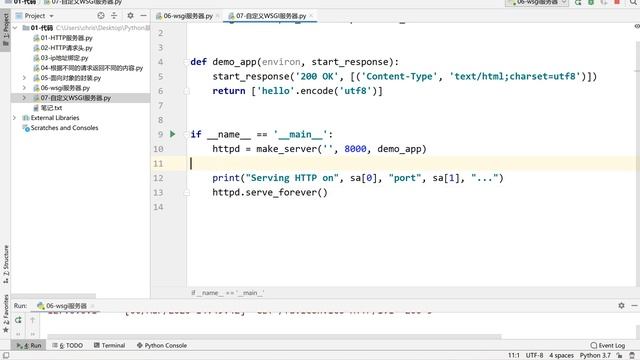Click the Debug bug icon in top toolbar
Image resolution: width=640 pixels, height=360 pixels.
point(591,2)
